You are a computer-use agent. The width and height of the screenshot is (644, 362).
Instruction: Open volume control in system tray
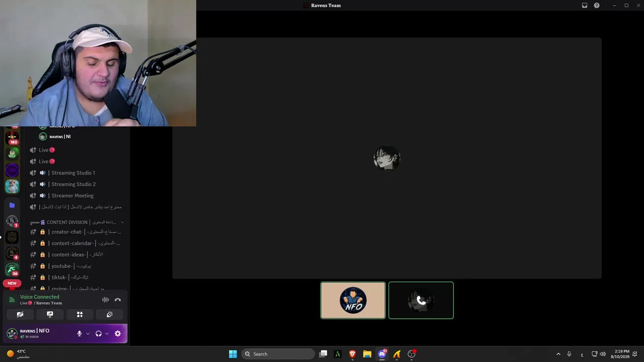click(603, 354)
